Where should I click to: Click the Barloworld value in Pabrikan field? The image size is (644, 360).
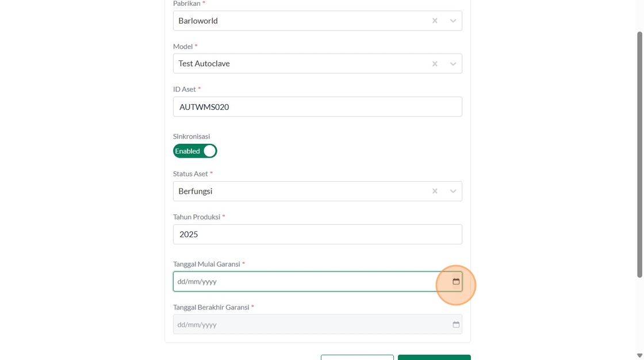198,21
